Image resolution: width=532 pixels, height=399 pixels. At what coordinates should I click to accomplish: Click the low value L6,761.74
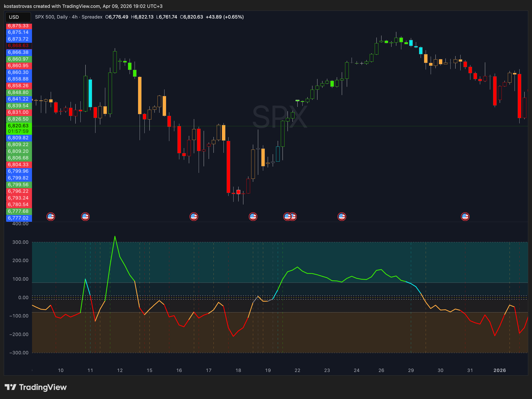point(167,17)
